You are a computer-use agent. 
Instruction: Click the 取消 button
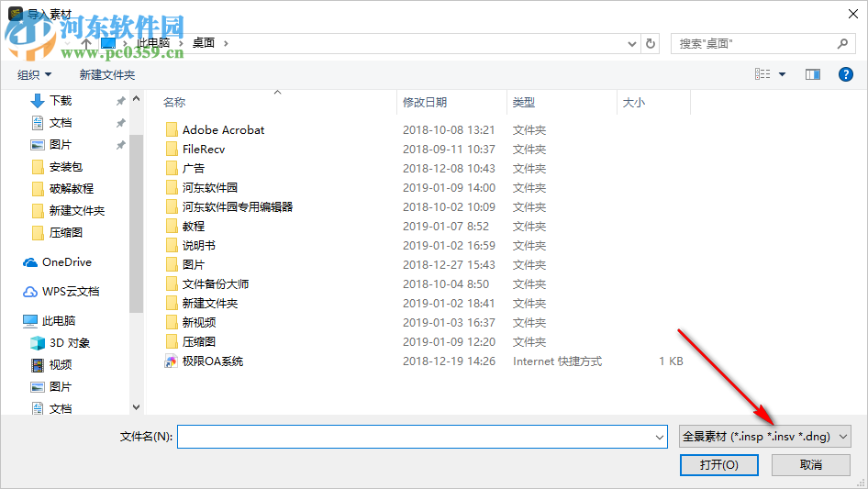pos(811,464)
